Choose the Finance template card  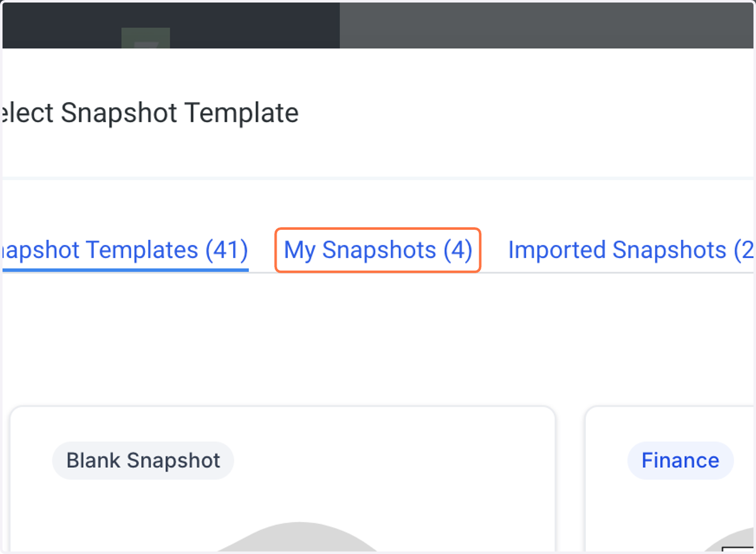(x=670, y=478)
